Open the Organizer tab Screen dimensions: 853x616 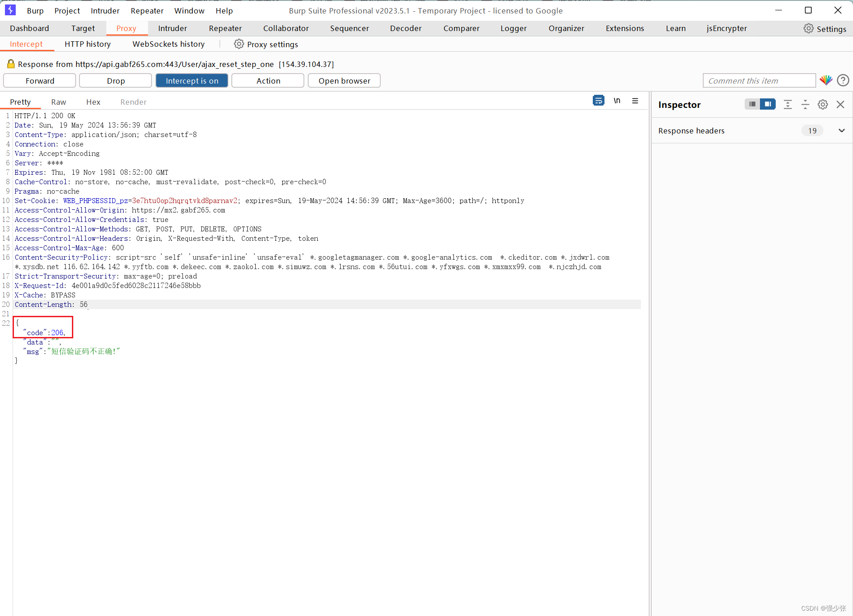pyautogui.click(x=566, y=28)
